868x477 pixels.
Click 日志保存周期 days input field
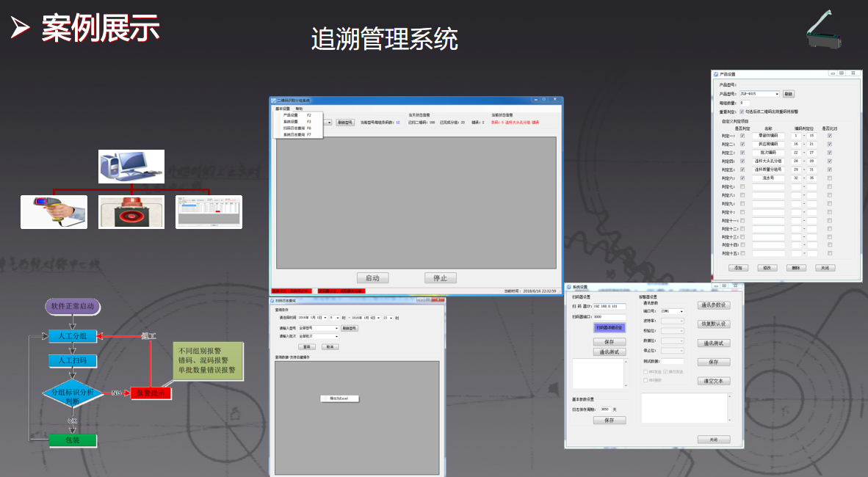pyautogui.click(x=605, y=409)
